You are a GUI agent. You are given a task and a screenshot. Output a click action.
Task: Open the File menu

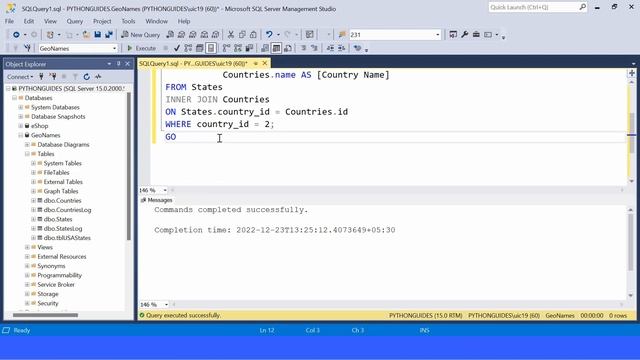pos(9,21)
